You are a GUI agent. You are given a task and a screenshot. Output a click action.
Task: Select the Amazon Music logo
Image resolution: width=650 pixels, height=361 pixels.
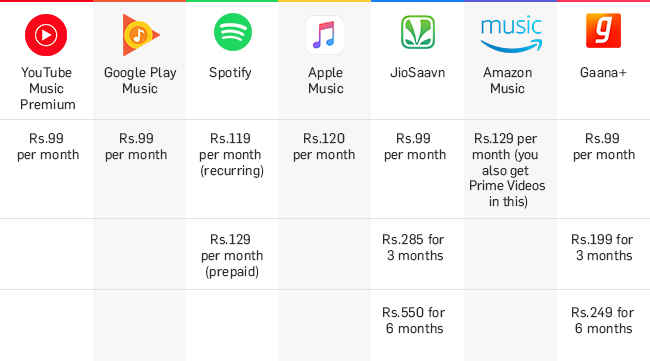(x=511, y=34)
